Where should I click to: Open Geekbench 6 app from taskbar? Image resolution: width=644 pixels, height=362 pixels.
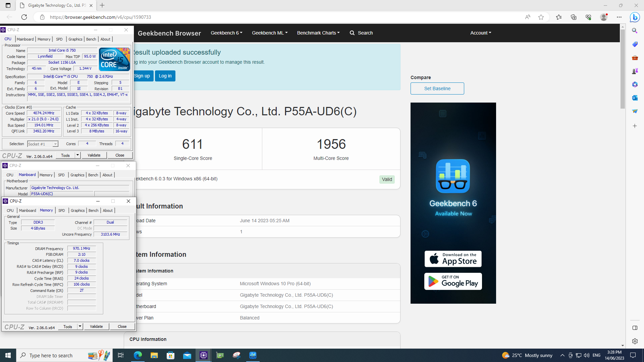(x=253, y=355)
